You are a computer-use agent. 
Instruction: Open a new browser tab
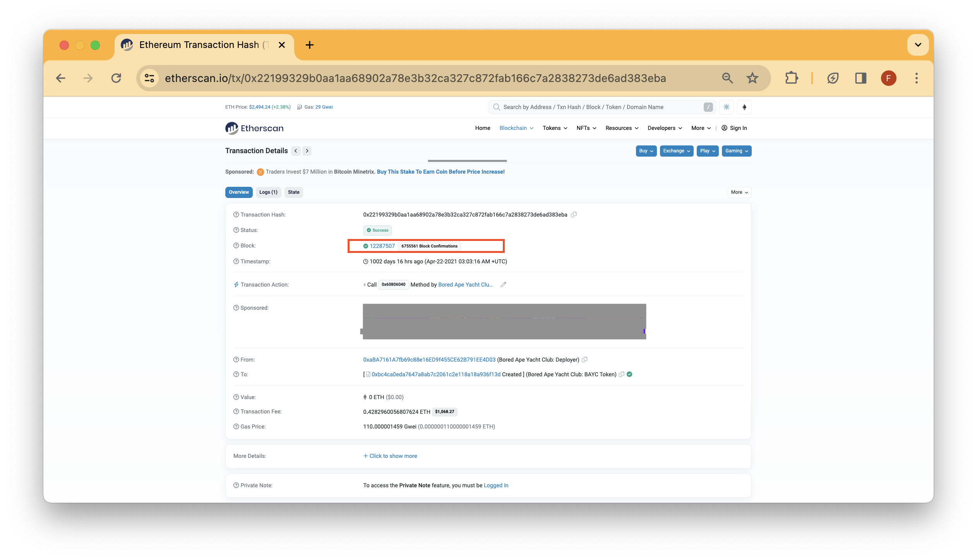tap(309, 45)
